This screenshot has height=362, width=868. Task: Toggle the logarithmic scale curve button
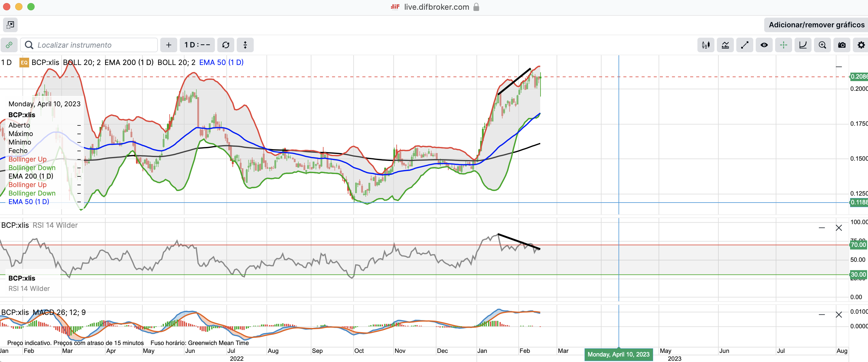[x=803, y=45]
